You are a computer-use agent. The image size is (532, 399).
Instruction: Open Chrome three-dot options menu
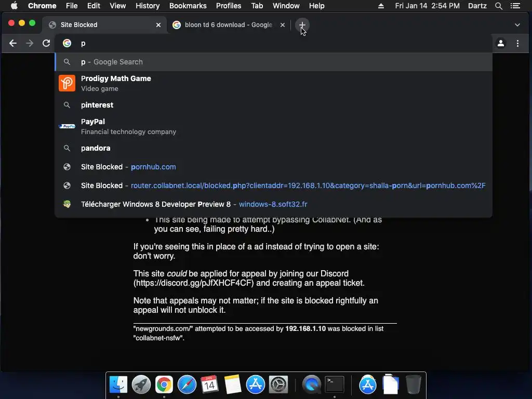[517, 44]
